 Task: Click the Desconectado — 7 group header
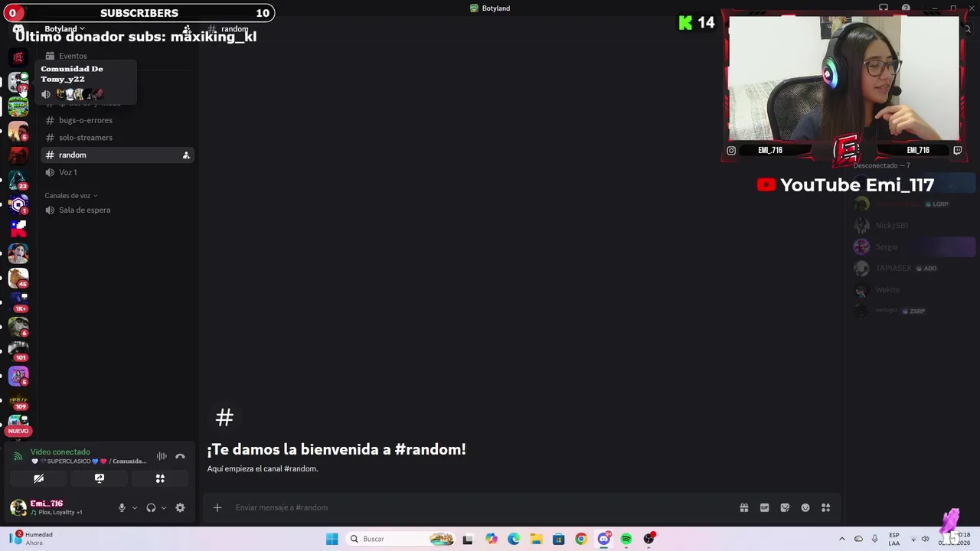tap(881, 165)
